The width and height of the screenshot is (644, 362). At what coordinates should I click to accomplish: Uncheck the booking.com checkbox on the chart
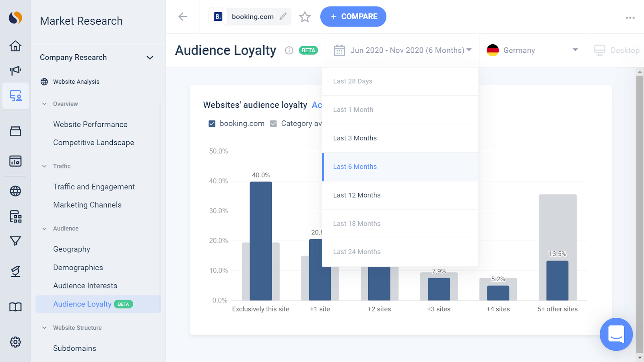click(x=212, y=123)
